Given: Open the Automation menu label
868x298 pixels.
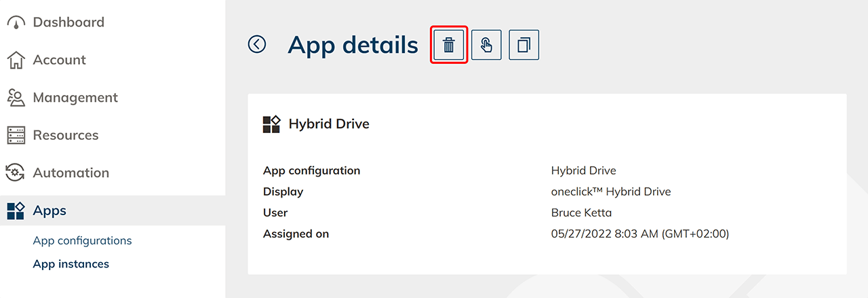Looking at the screenshot, I should coord(71,172).
